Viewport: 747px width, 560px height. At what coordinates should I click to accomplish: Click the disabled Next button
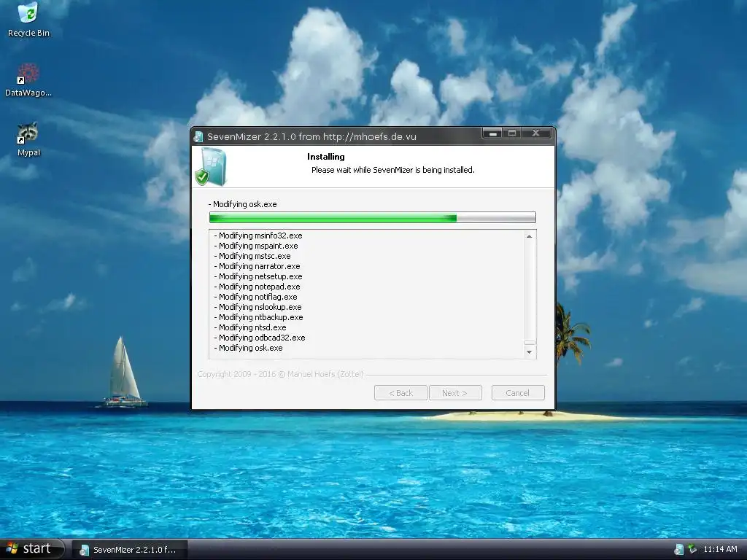tap(455, 393)
